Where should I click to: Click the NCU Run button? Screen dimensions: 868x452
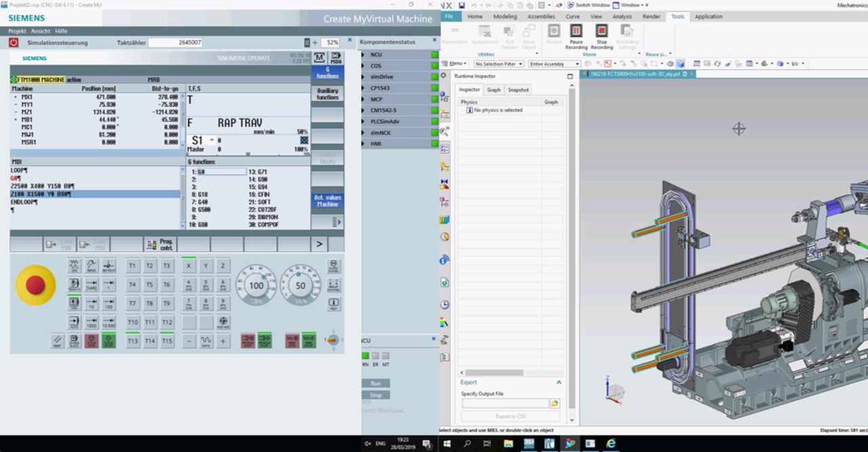[376, 384]
